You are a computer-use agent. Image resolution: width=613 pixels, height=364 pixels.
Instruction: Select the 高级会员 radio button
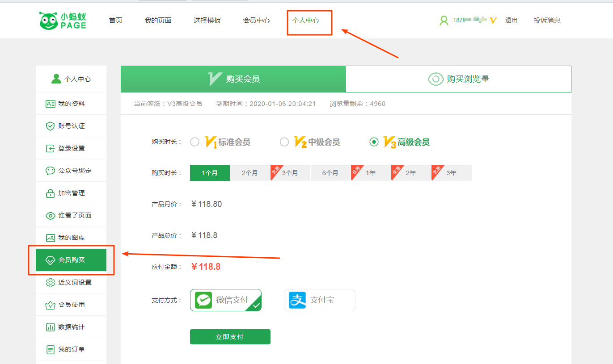click(374, 142)
